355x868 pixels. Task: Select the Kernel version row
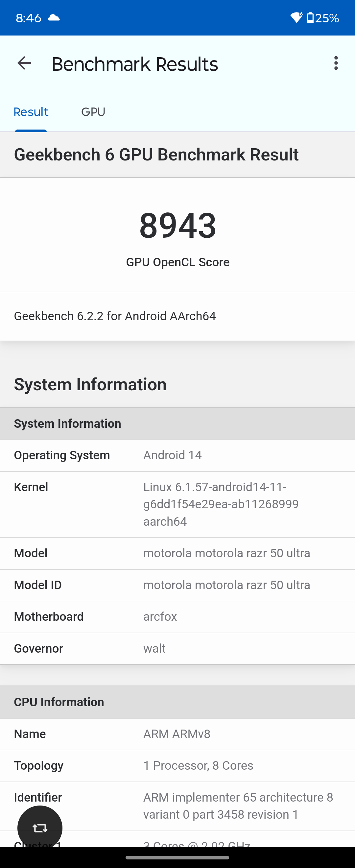tap(177, 504)
